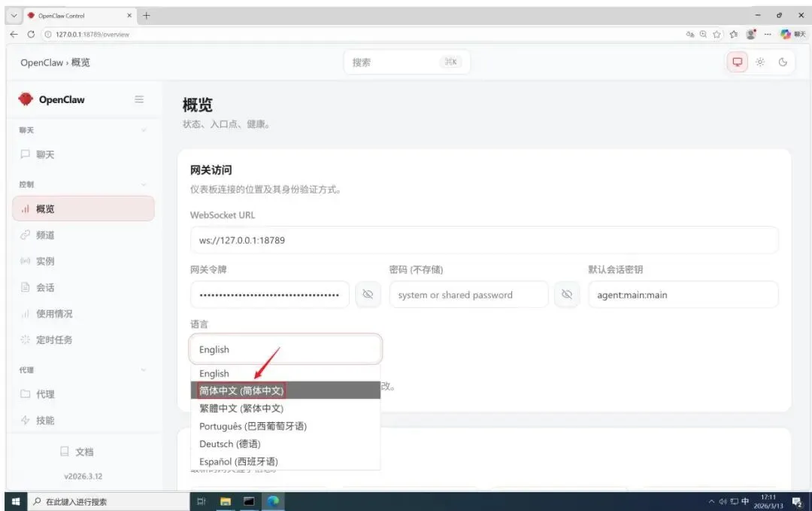Collapse the 代理 section chevron
The image size is (812, 511).
pos(144,370)
